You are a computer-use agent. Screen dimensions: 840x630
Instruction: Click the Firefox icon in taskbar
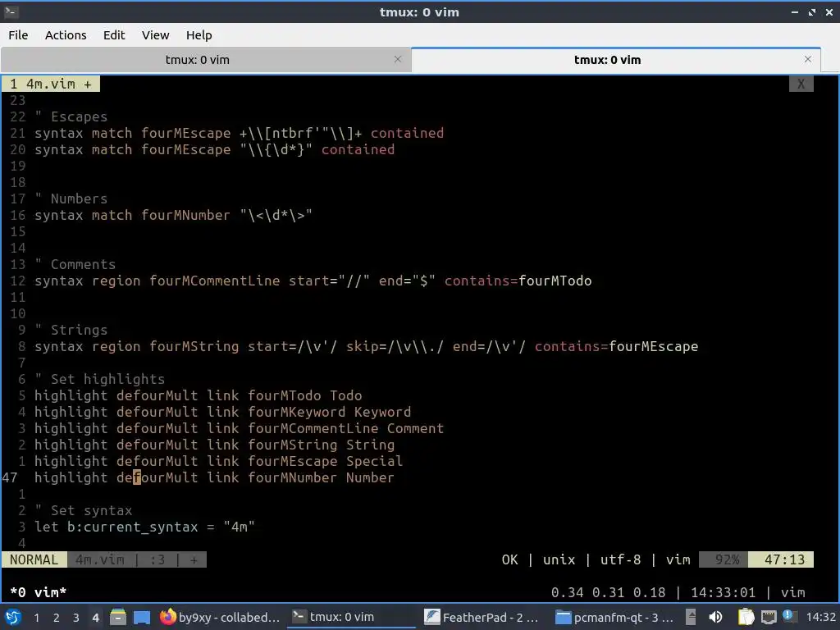click(167, 617)
